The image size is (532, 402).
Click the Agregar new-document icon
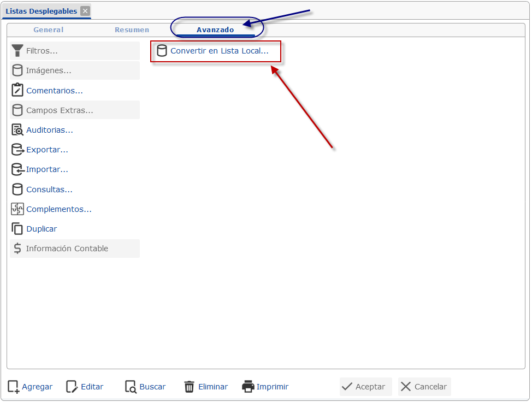click(14, 387)
